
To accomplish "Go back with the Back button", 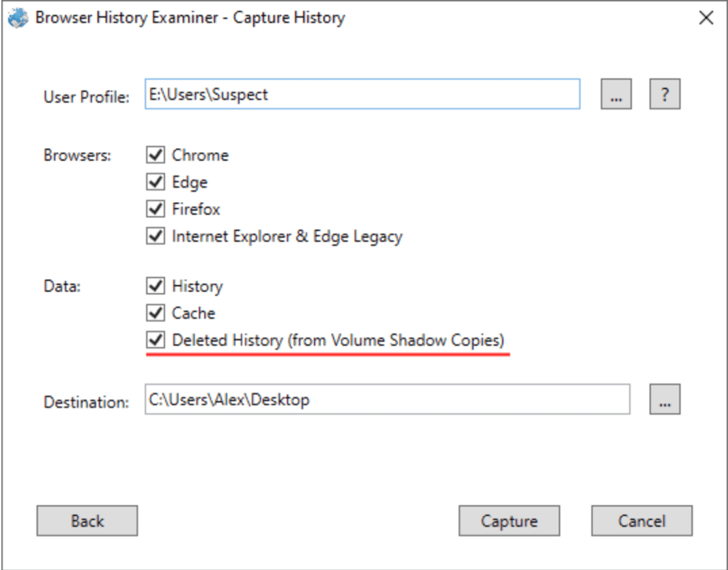I will coord(87,521).
